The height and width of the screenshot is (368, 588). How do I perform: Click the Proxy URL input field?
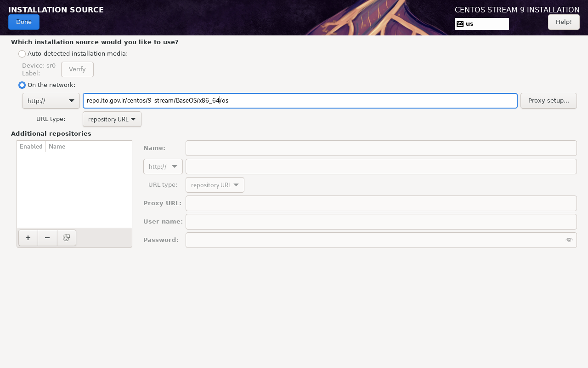[x=381, y=203]
